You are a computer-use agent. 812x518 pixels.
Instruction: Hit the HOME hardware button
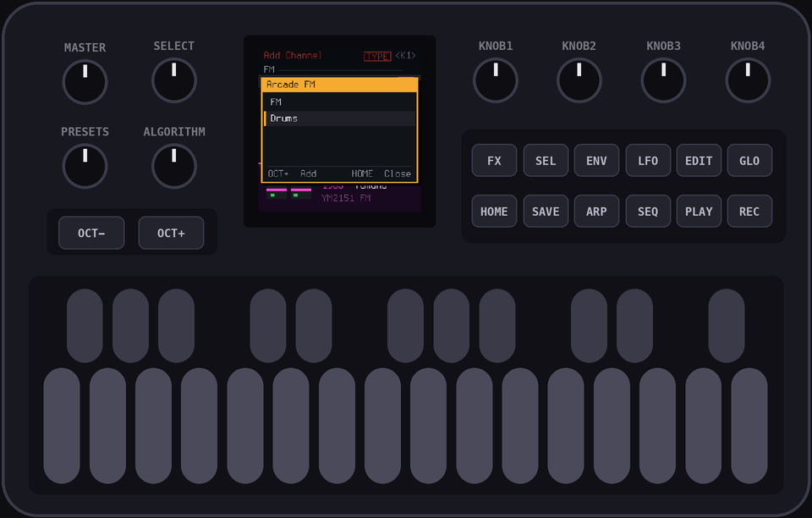pyautogui.click(x=494, y=212)
